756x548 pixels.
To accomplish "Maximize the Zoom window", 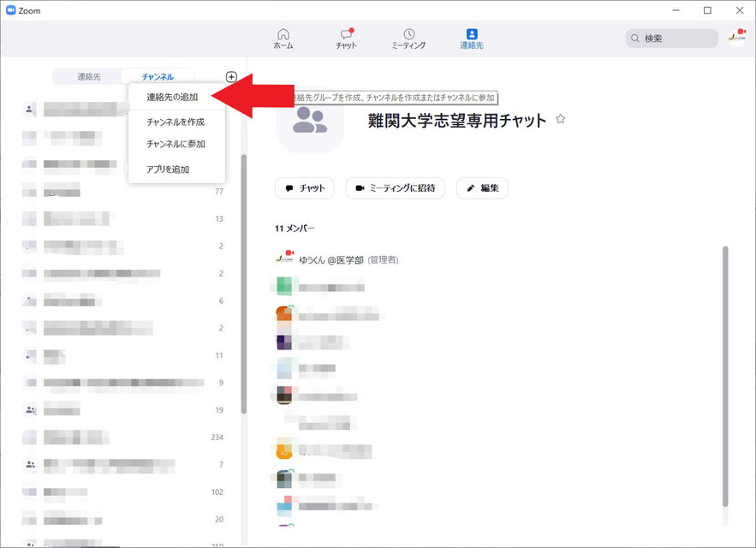I will (707, 10).
